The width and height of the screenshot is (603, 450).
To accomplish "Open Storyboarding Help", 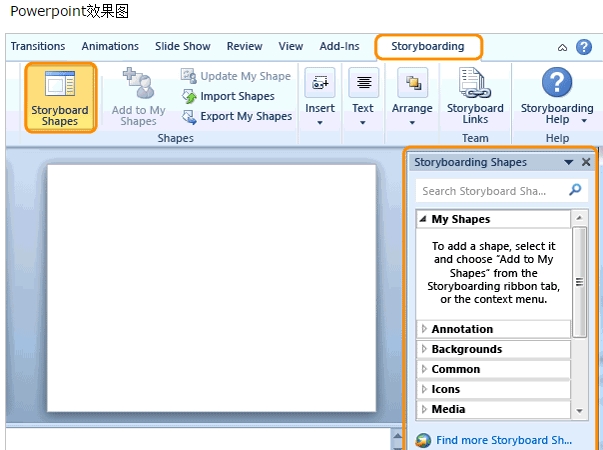I will [557, 96].
